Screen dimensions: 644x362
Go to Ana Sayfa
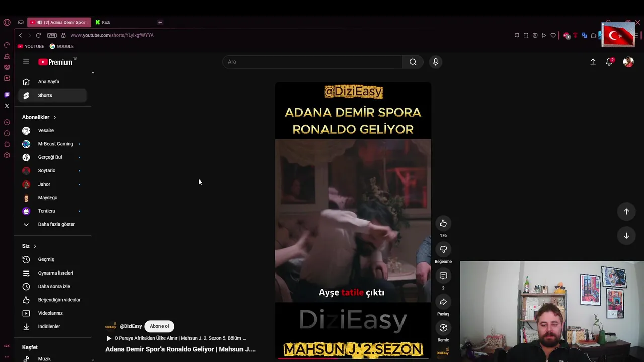pos(52,82)
